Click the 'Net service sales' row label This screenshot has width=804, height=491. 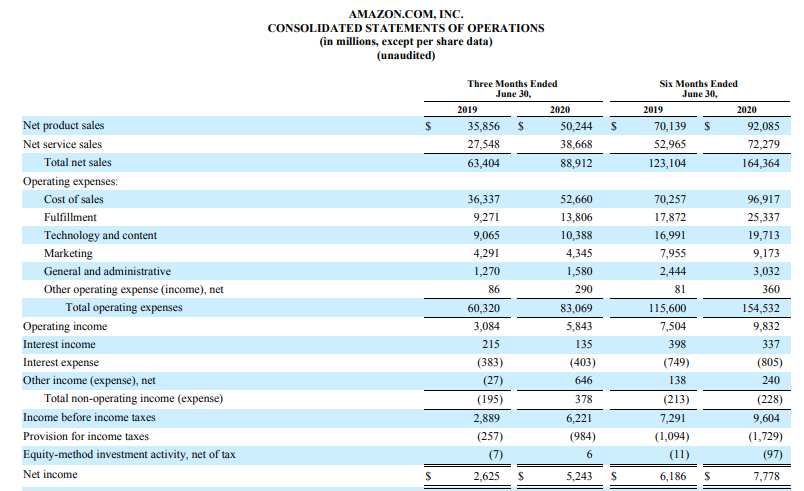[62, 145]
